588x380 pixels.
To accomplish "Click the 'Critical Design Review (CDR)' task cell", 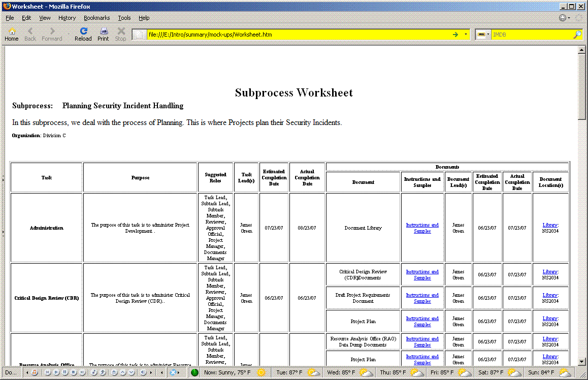I will coord(47,298).
